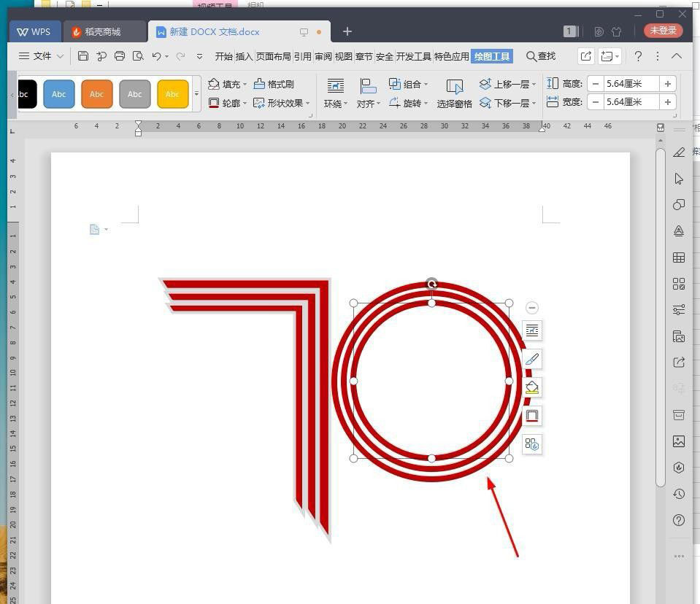Viewport: 700px width, 604px height.
Task: Send shape backward with 下移一层
Action: pyautogui.click(x=507, y=102)
